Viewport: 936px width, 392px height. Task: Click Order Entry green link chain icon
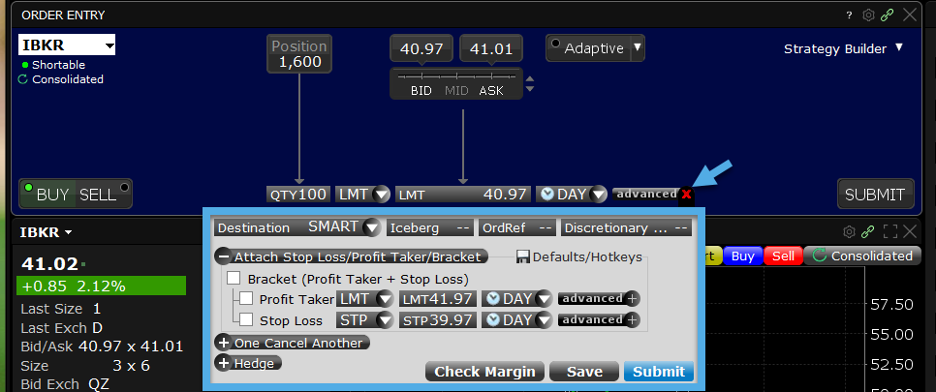pyautogui.click(x=888, y=16)
